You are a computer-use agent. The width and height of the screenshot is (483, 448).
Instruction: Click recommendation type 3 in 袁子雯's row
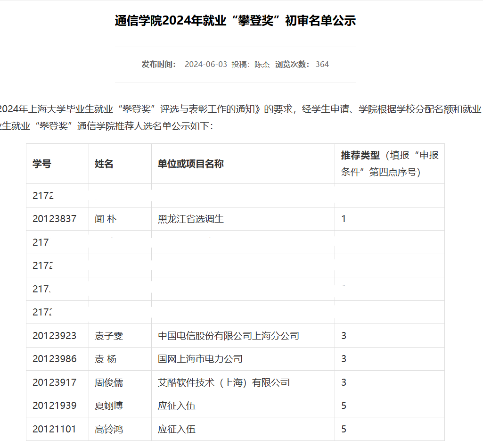(x=344, y=336)
